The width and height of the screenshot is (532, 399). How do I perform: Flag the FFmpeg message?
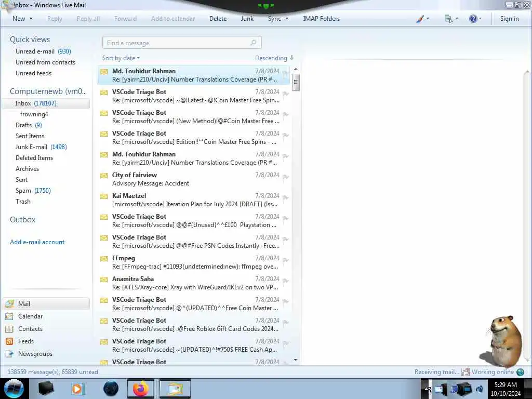coord(285,260)
